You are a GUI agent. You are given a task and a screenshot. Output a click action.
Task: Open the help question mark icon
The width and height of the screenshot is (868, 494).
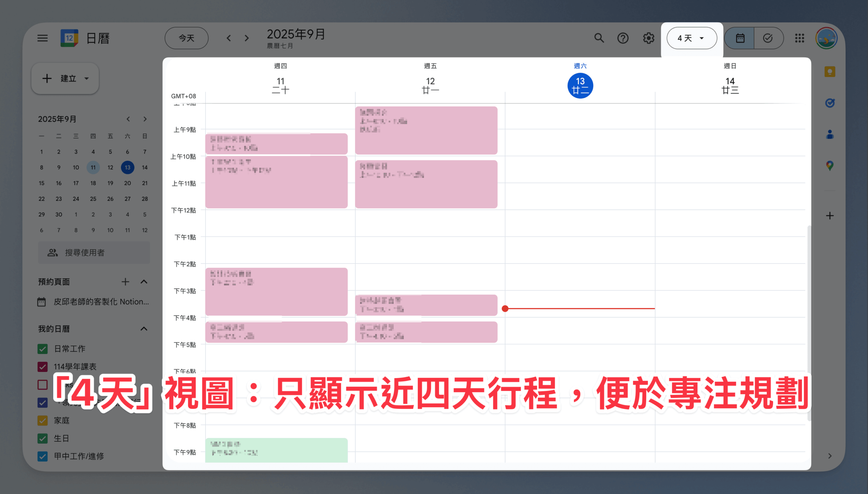coord(623,38)
